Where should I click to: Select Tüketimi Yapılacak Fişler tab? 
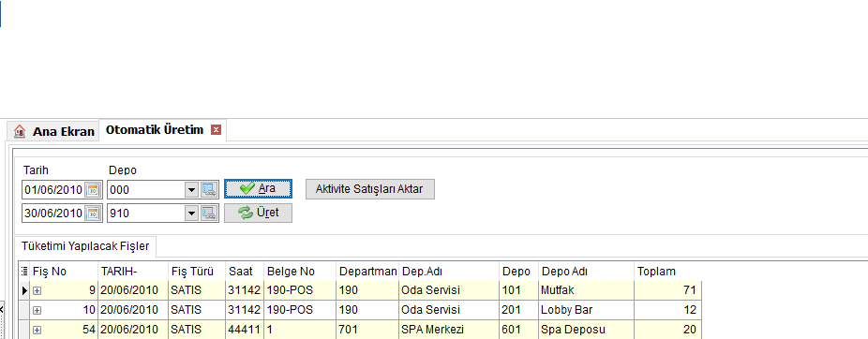click(x=85, y=246)
